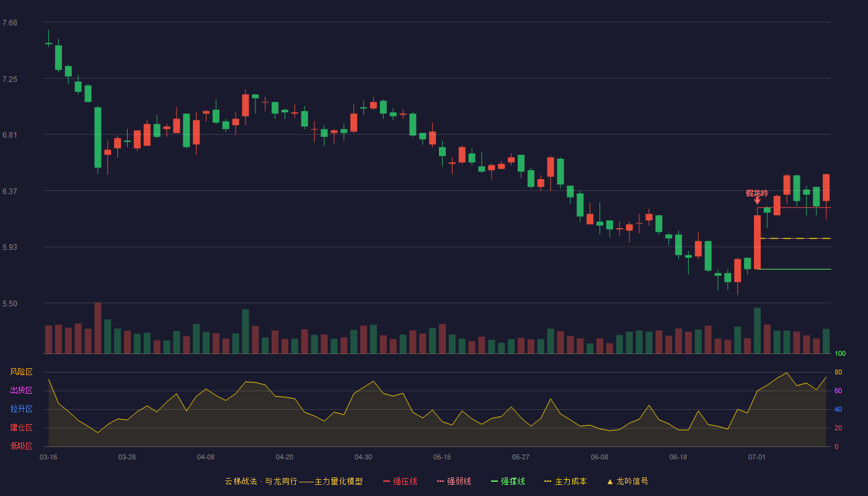The height and width of the screenshot is (496, 868).
Task: Click the 04-30 date label
Action: pos(363,457)
